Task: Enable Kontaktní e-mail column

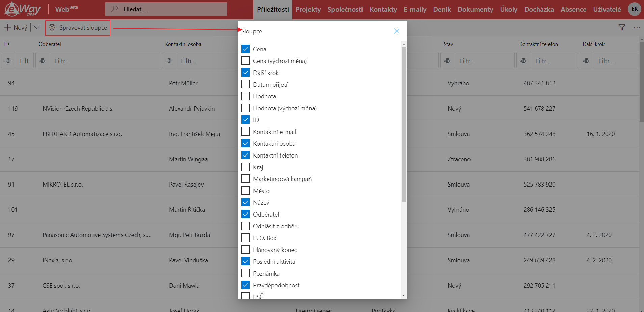Action: (246, 132)
